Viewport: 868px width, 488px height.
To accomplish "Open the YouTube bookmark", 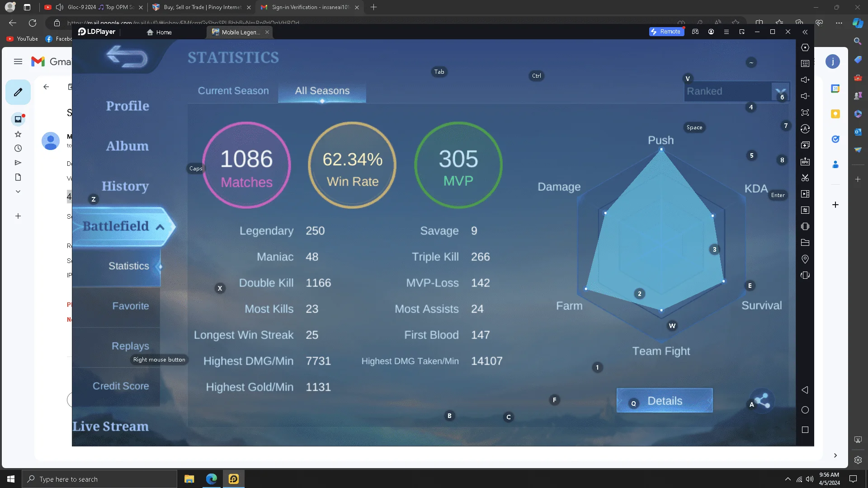I will (22, 39).
